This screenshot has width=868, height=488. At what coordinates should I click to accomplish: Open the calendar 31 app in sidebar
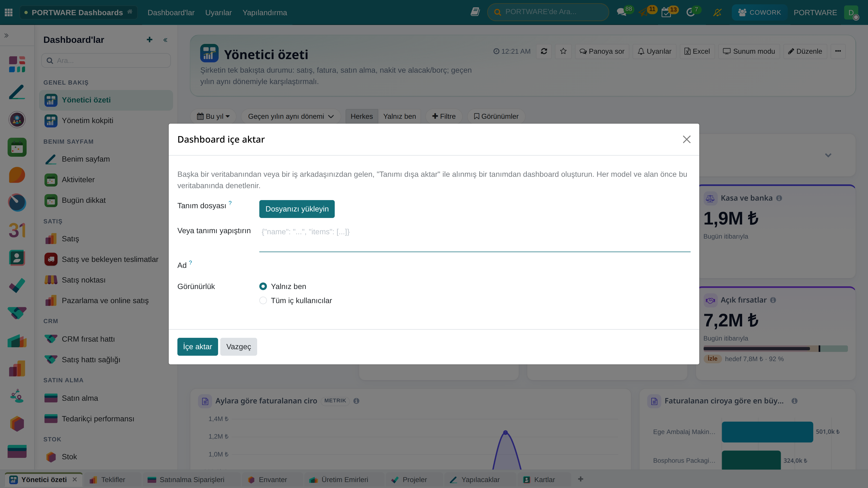tap(17, 230)
